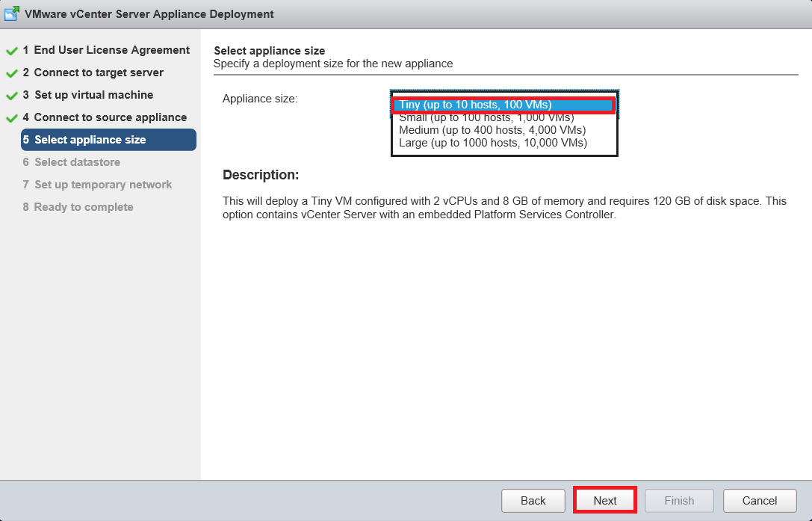Click the VMware vCenter icon in title bar
The image size is (812, 521).
pyautogui.click(x=13, y=14)
